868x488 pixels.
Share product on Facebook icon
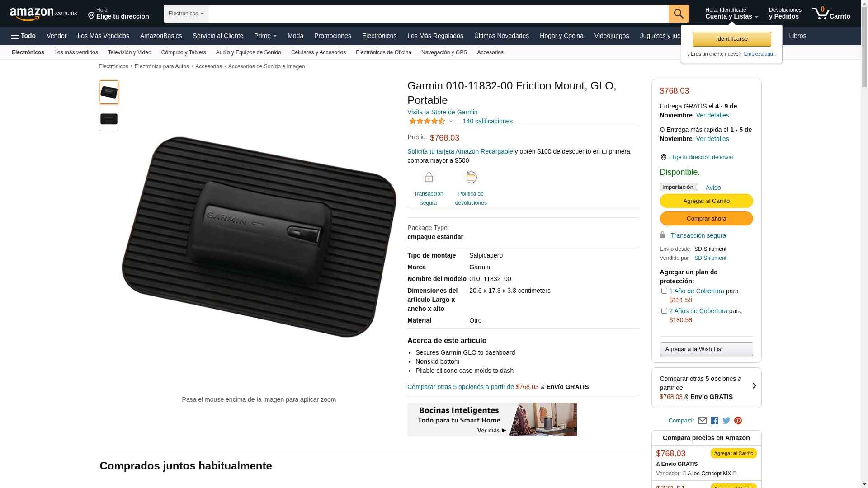(714, 421)
